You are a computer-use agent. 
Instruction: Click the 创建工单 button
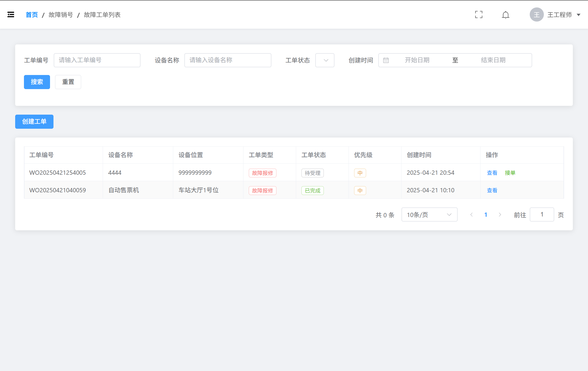(x=34, y=122)
